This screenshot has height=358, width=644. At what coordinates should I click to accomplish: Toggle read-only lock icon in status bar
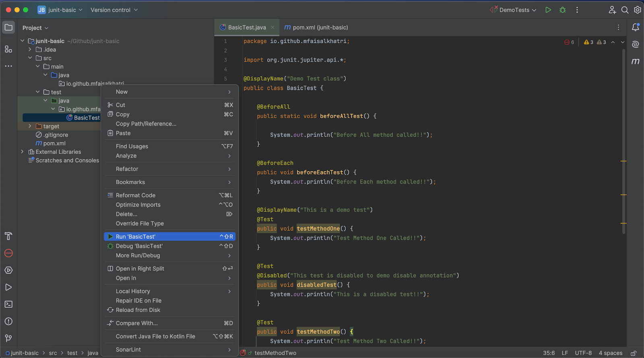(x=633, y=353)
